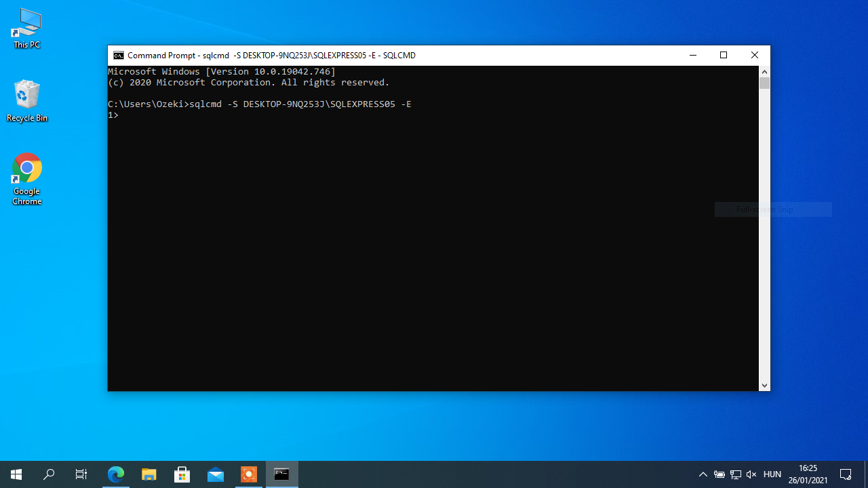Viewport: 868px width, 488px height.
Task: Open Google Chrome from the desktop
Action: point(26,178)
